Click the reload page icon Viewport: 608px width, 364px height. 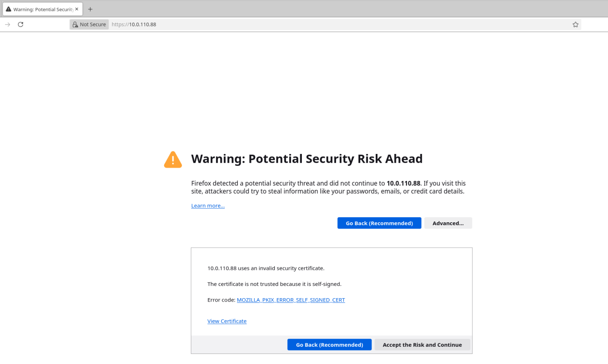tap(20, 24)
